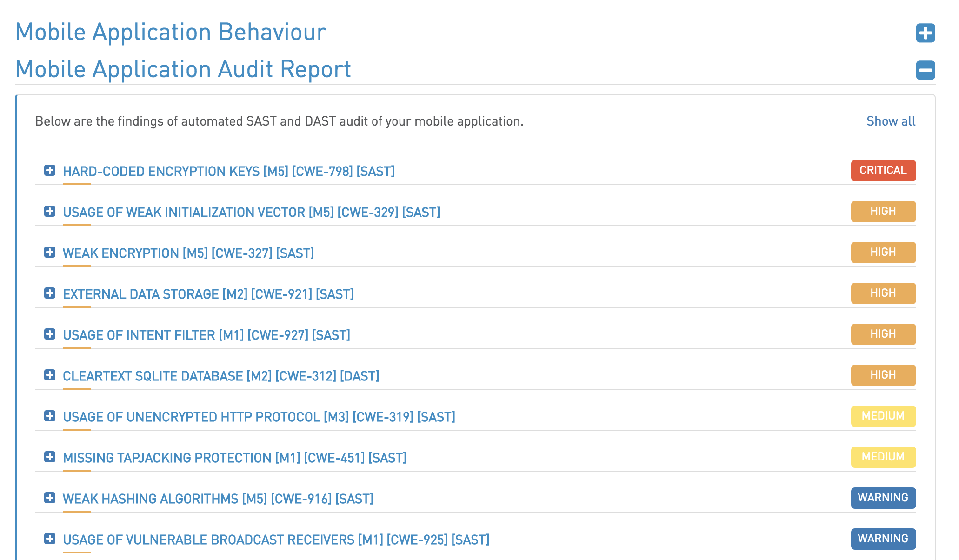The height and width of the screenshot is (560, 959).
Task: Click the CRITICAL severity badge
Action: click(883, 171)
